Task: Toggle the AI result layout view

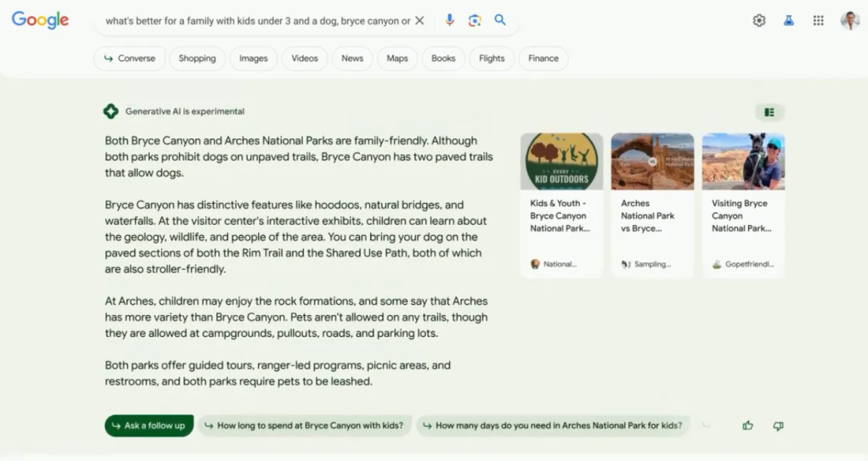Action: point(769,112)
